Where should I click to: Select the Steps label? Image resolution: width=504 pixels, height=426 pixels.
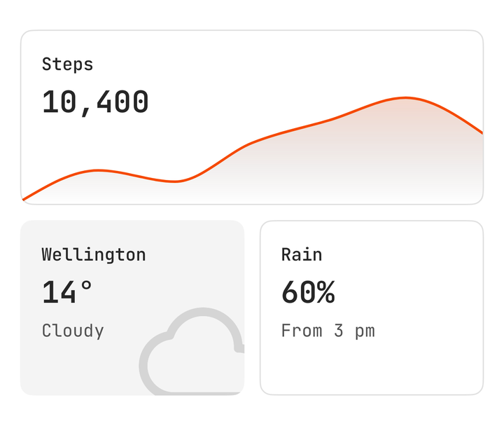click(67, 64)
